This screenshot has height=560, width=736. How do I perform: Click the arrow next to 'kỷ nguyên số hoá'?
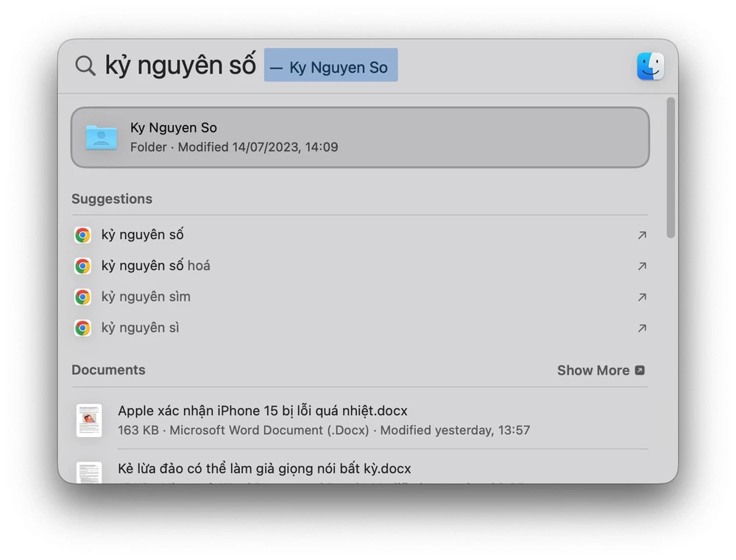point(641,266)
